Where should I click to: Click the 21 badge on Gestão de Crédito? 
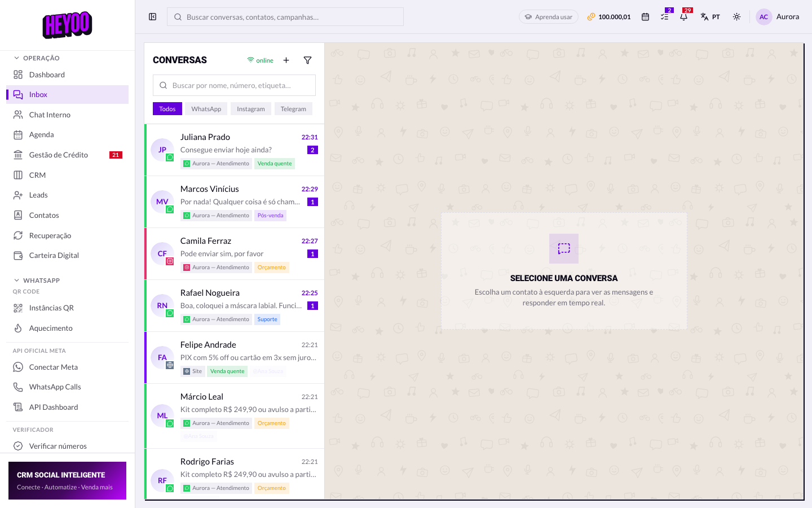[116, 155]
